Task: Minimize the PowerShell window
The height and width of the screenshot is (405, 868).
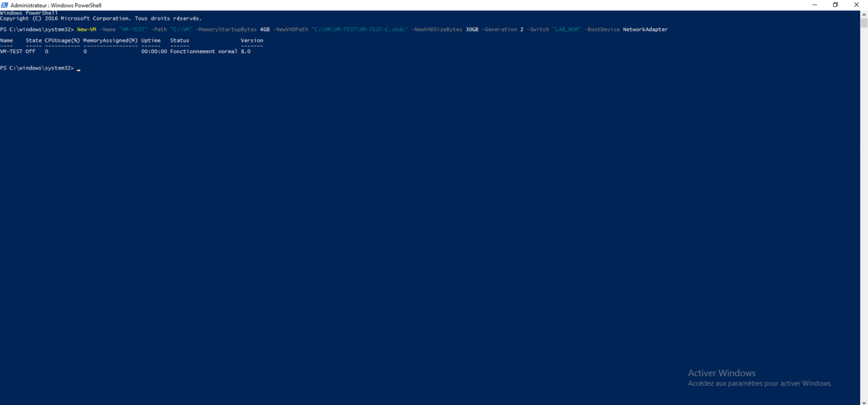Action: [x=815, y=5]
